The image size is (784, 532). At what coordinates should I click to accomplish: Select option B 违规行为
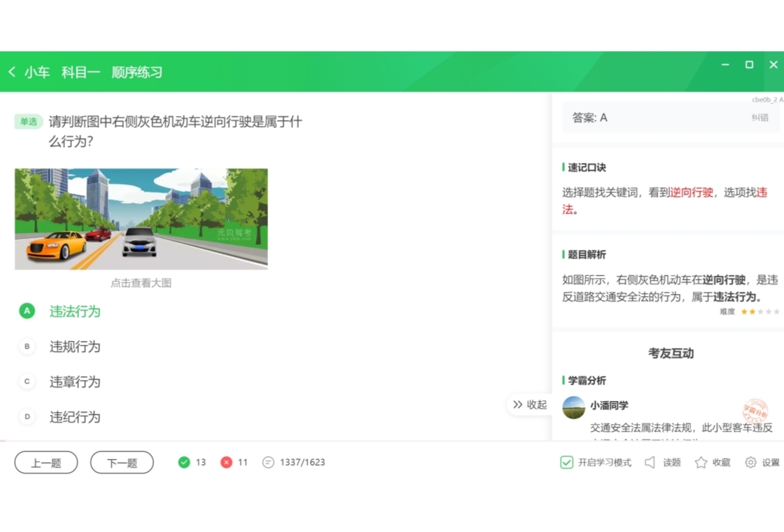(60, 346)
